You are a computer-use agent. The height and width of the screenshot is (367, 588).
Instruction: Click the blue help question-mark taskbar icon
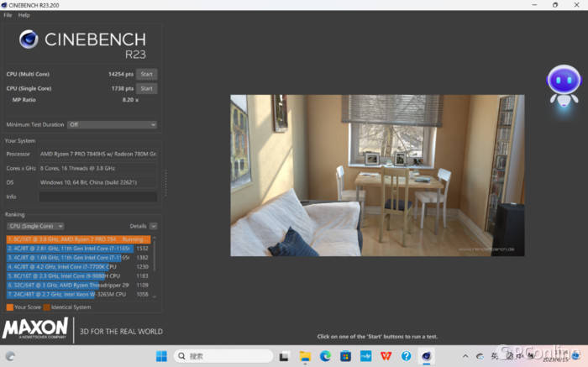point(407,356)
